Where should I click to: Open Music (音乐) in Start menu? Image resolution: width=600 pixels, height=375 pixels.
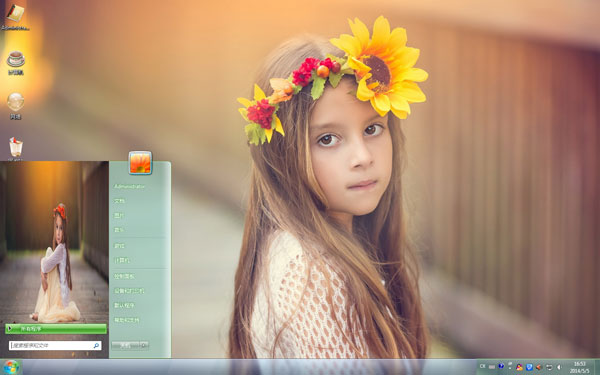point(119,230)
